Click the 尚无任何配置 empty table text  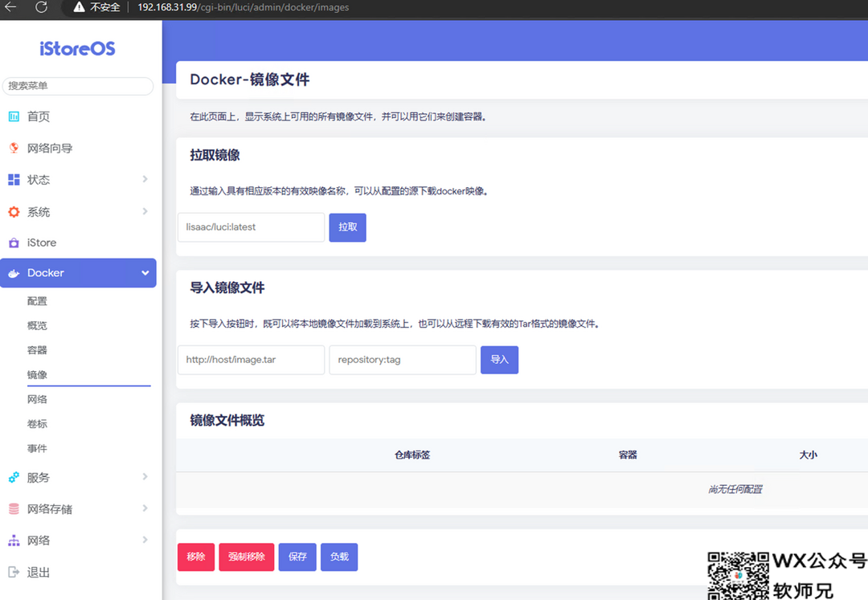735,489
